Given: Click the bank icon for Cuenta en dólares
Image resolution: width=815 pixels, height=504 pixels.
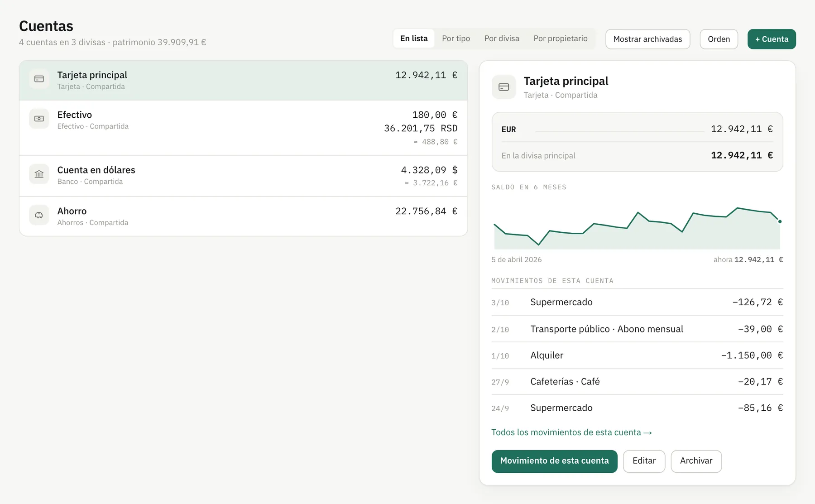Looking at the screenshot, I should pyautogui.click(x=39, y=174).
